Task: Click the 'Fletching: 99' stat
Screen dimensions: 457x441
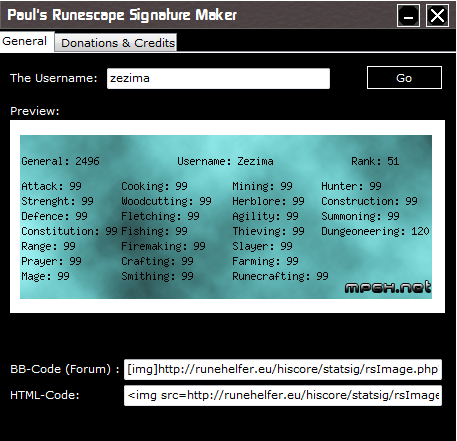Action: [x=160, y=216]
